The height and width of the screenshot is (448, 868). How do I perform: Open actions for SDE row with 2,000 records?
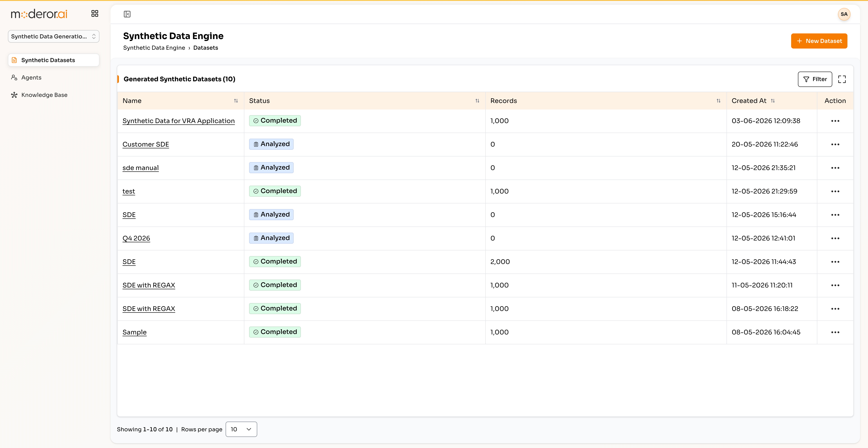835,262
